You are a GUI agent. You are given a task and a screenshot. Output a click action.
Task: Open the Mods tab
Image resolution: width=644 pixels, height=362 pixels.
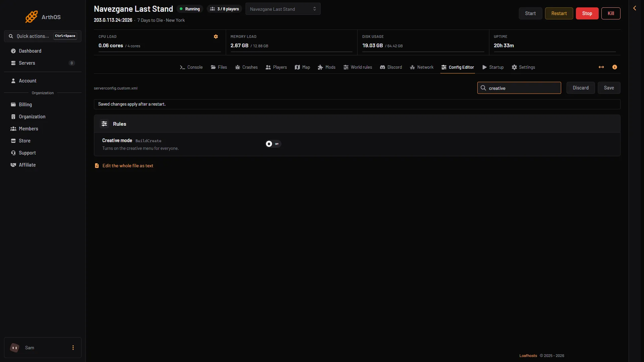point(326,67)
